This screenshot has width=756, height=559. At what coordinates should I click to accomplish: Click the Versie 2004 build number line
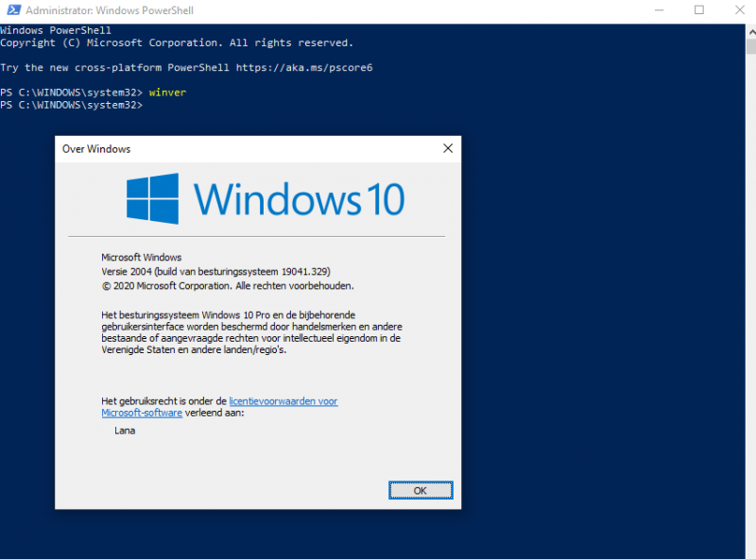click(215, 271)
